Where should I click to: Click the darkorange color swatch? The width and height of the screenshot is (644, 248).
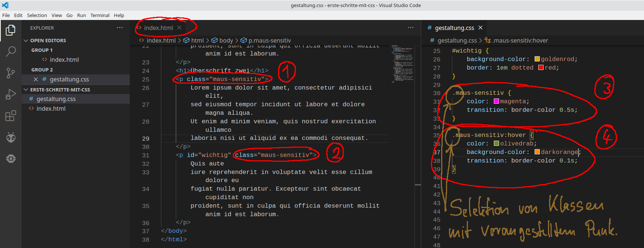click(537, 152)
